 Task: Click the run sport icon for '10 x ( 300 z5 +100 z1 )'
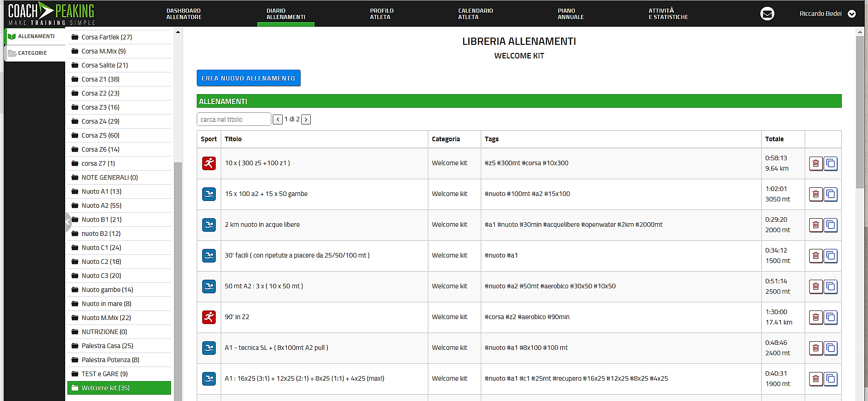[x=209, y=163]
